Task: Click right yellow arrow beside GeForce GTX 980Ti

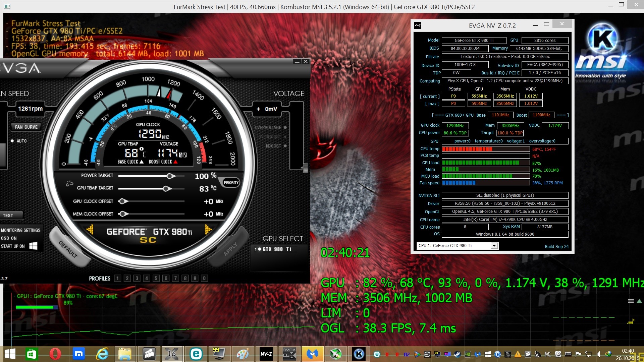Action: (x=208, y=230)
